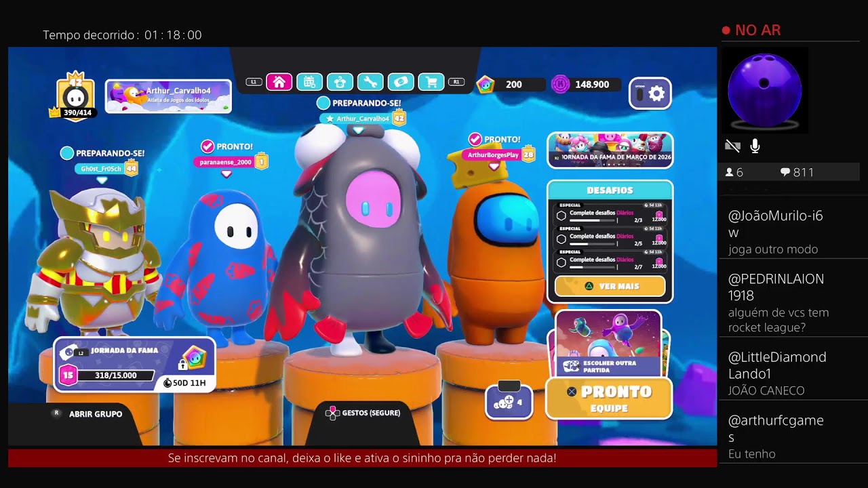This screenshot has height=488, width=868.
Task: Click the Desafios panel header
Action: [610, 190]
